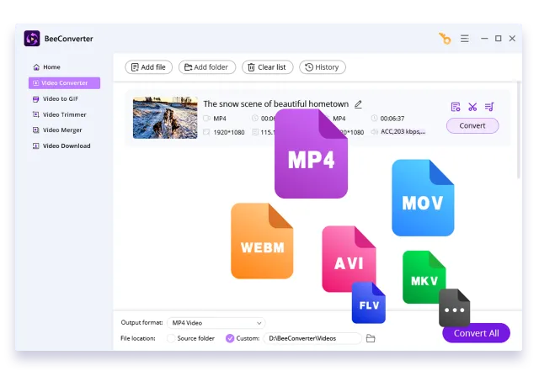Image resolution: width=539 pixels, height=392 pixels.
Task: Click the scissors trim icon
Action: [472, 107]
